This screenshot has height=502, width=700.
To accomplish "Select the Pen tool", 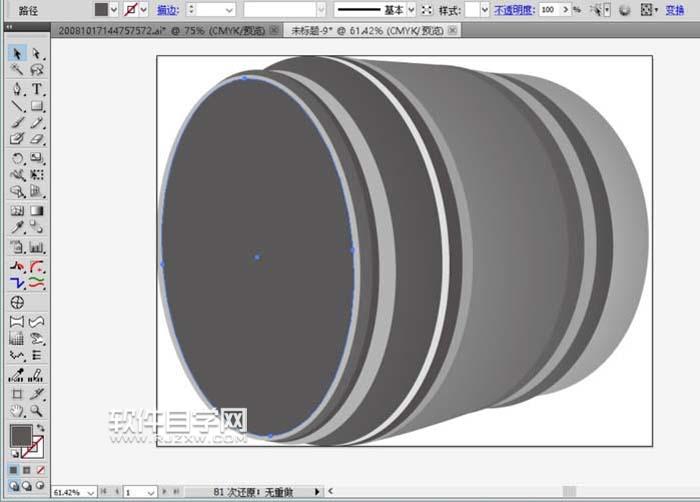I will click(17, 89).
